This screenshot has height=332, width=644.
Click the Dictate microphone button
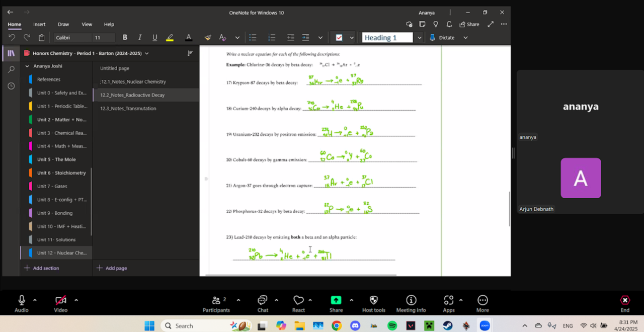442,38
